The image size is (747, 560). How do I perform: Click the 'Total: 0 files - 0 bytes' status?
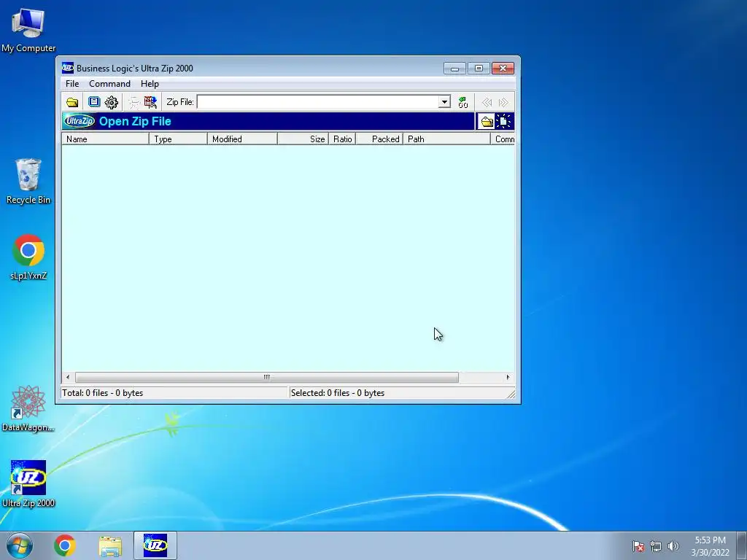pos(102,393)
